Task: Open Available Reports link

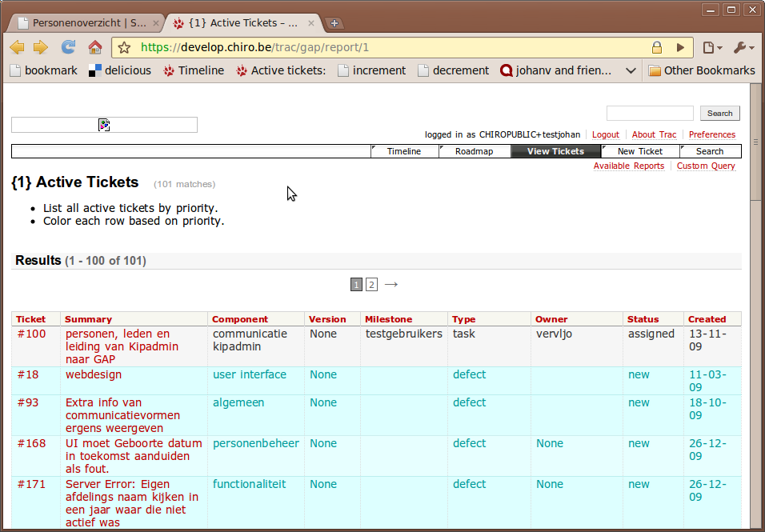Action: tap(629, 166)
